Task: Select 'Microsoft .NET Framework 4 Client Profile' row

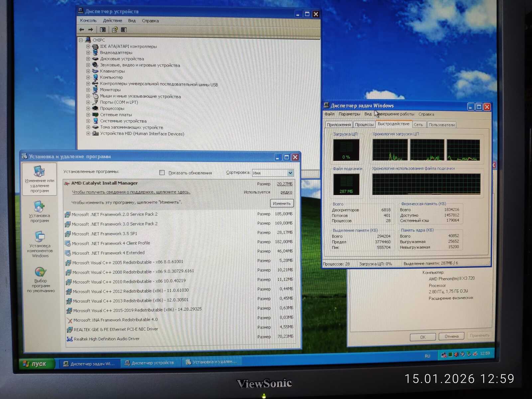Action: [x=179, y=243]
